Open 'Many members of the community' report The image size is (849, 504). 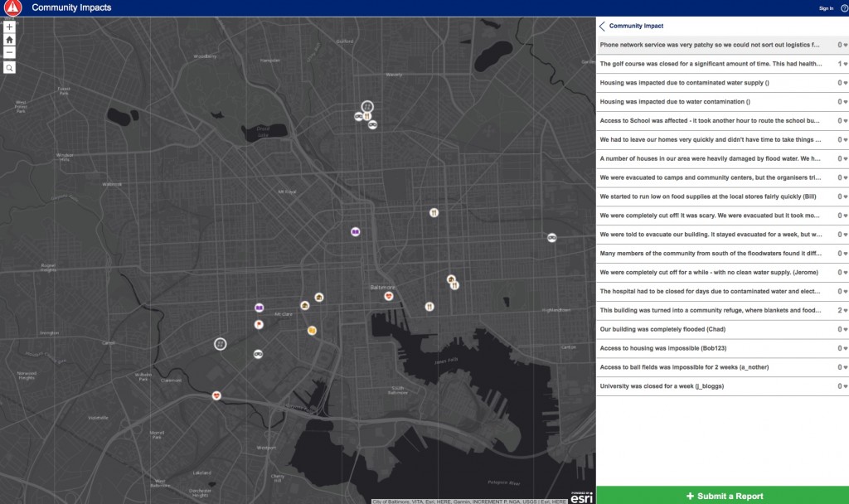click(x=722, y=254)
